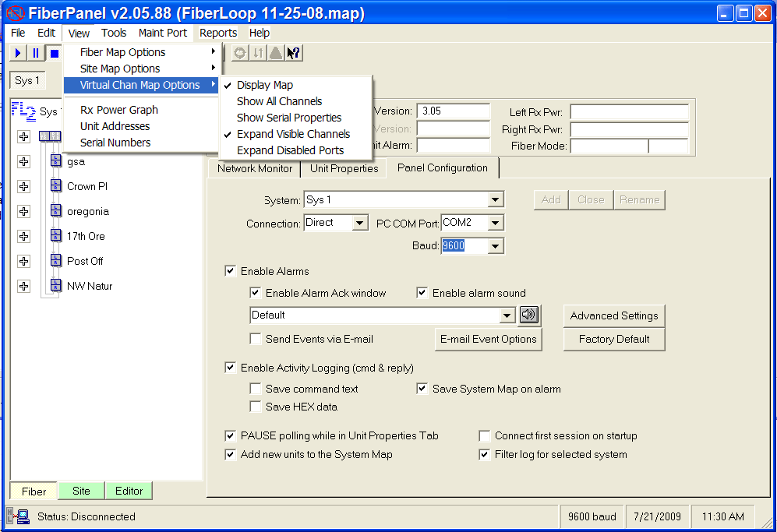
Task: Click the Factory Default button
Action: pyautogui.click(x=613, y=339)
